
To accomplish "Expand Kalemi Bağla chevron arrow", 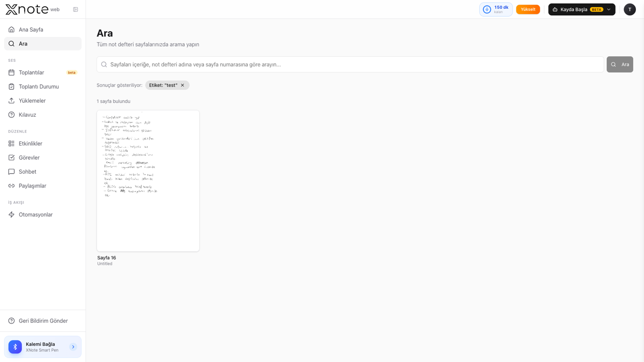I will pyautogui.click(x=73, y=347).
